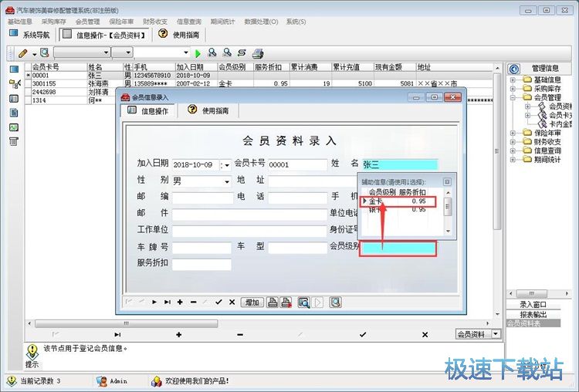Click the book icon in left sidebar
579x392 pixels.
coord(14,99)
